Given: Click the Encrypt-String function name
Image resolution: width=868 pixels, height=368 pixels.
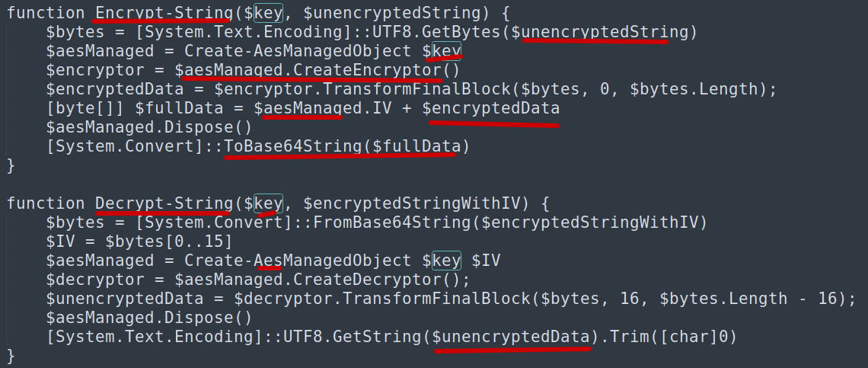Looking at the screenshot, I should point(163,12).
